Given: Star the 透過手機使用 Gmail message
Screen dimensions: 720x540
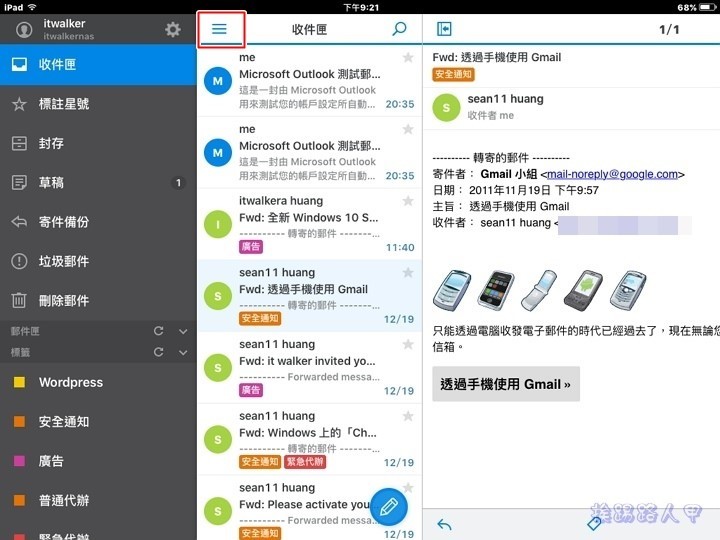Looking at the screenshot, I should pos(408,273).
